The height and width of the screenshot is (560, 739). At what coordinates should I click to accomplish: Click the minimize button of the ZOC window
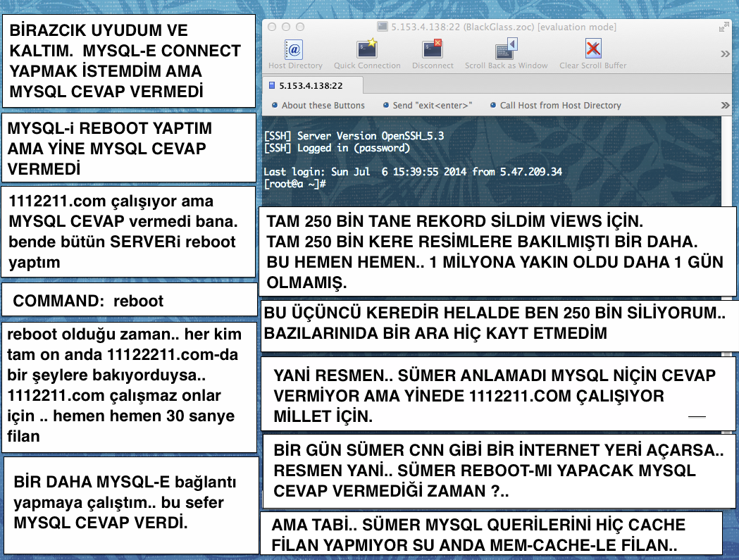point(286,27)
